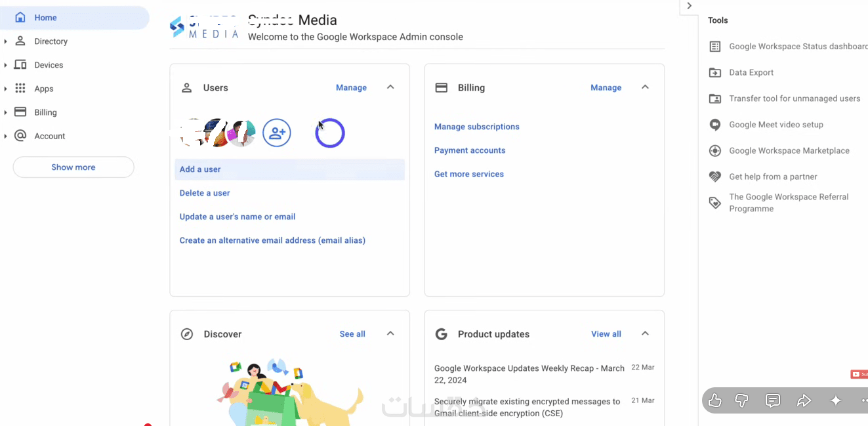Click Get help from a partner
Image resolution: width=868 pixels, height=426 pixels.
pyautogui.click(x=773, y=177)
